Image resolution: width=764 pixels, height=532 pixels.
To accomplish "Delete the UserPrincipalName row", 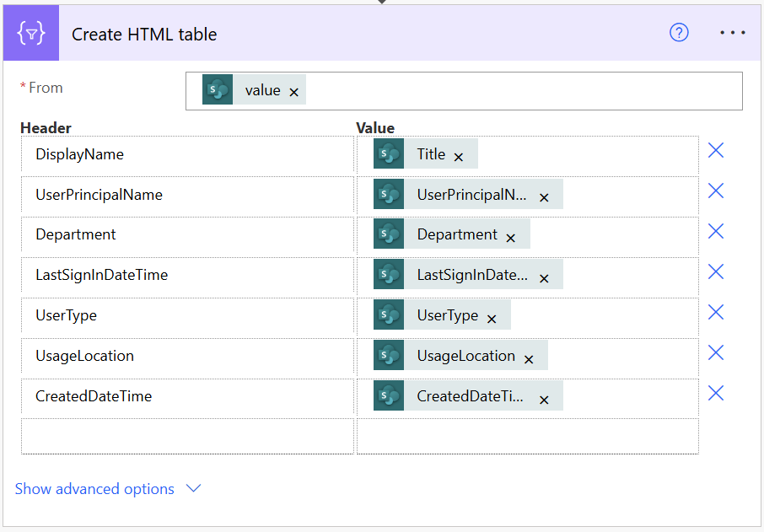I will coord(716,191).
